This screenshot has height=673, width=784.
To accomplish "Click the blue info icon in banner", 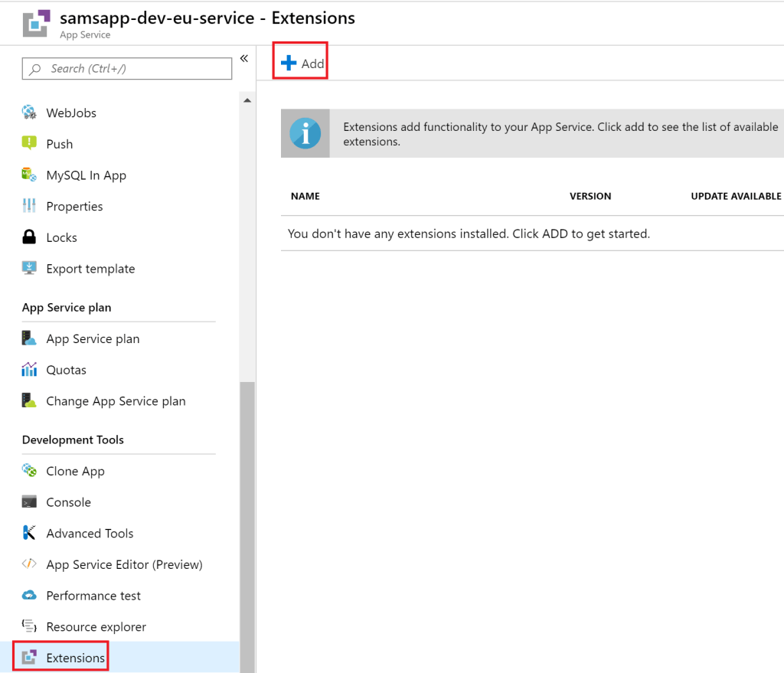I will tap(305, 134).
